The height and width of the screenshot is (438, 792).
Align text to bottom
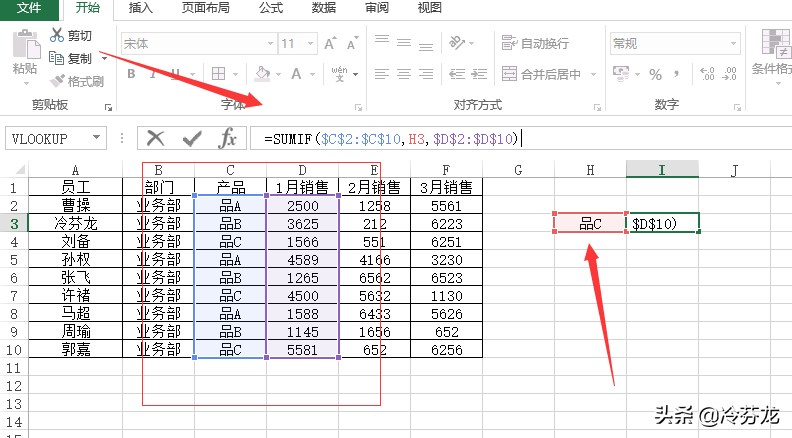pyautogui.click(x=426, y=46)
